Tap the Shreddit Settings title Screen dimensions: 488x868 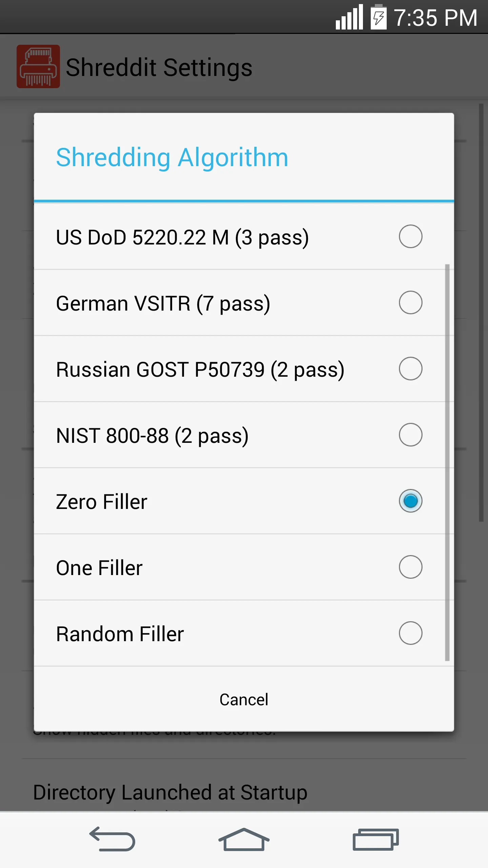click(159, 67)
